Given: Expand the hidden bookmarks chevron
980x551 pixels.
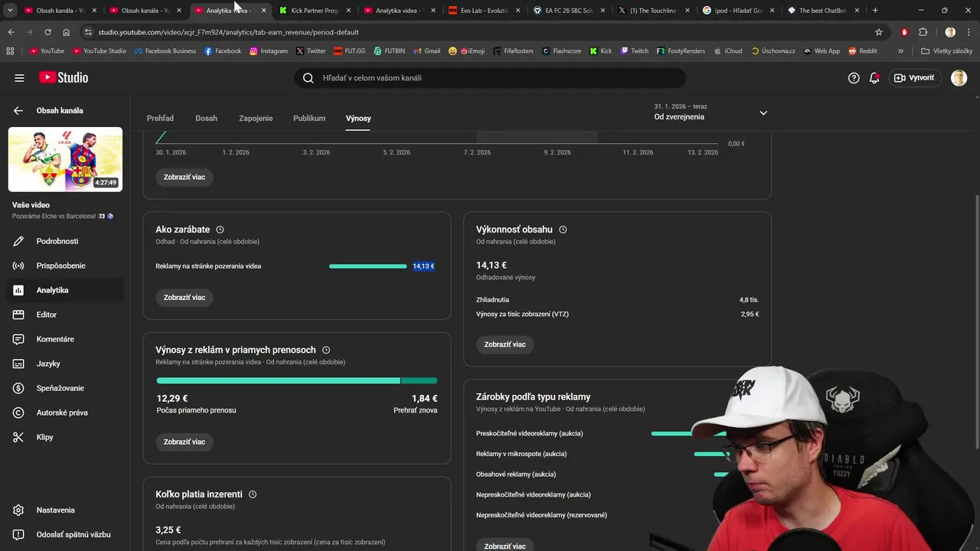Looking at the screenshot, I should [x=900, y=51].
